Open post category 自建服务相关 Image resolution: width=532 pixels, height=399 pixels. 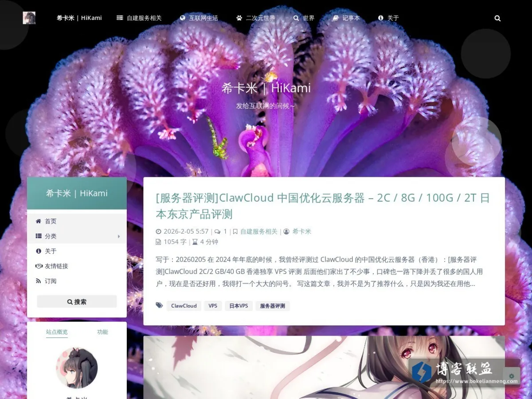259,231
